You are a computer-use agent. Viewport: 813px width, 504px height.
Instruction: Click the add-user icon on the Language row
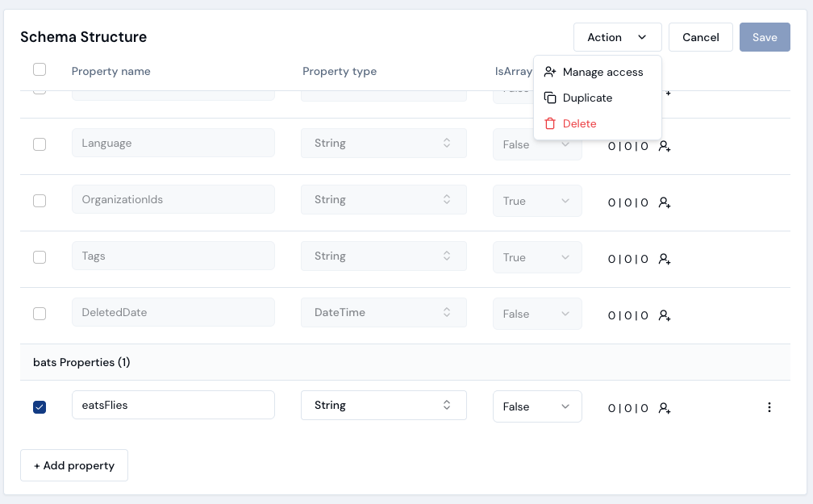664,146
